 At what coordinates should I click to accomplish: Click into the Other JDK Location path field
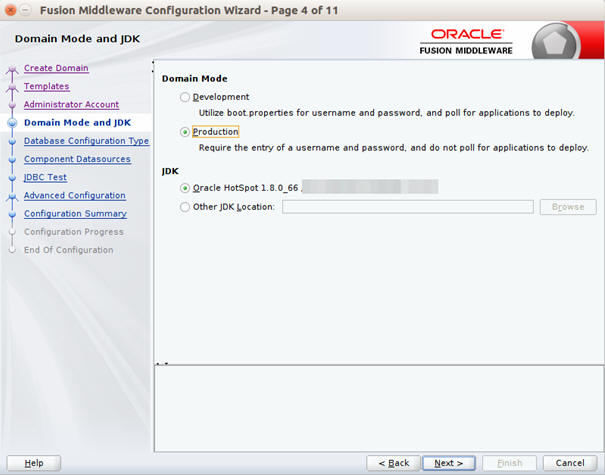click(x=408, y=207)
